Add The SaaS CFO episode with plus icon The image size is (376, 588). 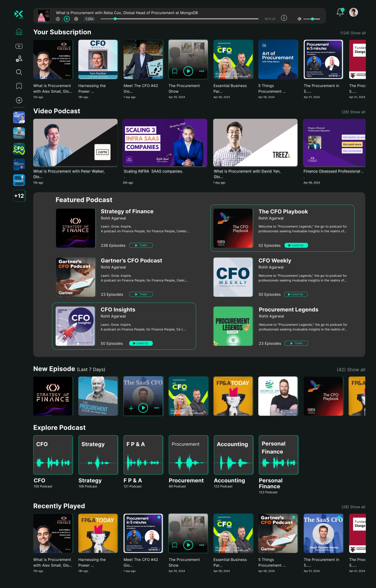(x=131, y=408)
